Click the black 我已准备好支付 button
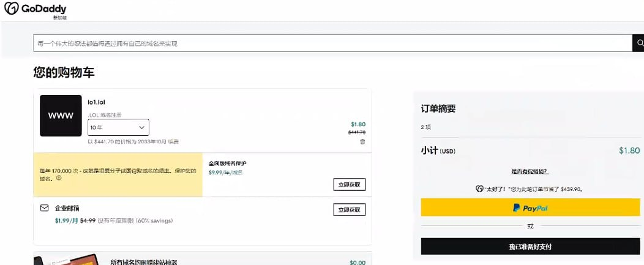644x265 pixels. (x=530, y=247)
